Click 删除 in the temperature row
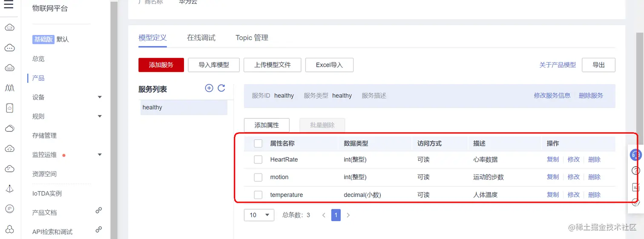Screen dimensions: 644x239 point(594,195)
